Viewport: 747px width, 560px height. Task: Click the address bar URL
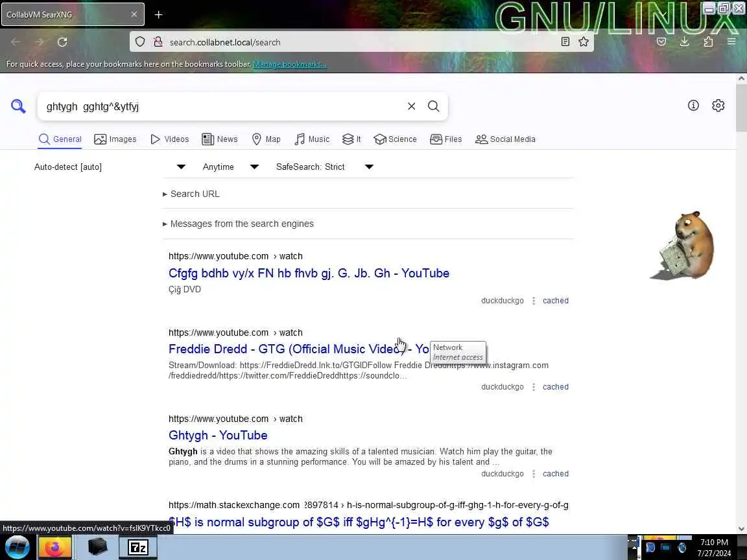tap(225, 42)
